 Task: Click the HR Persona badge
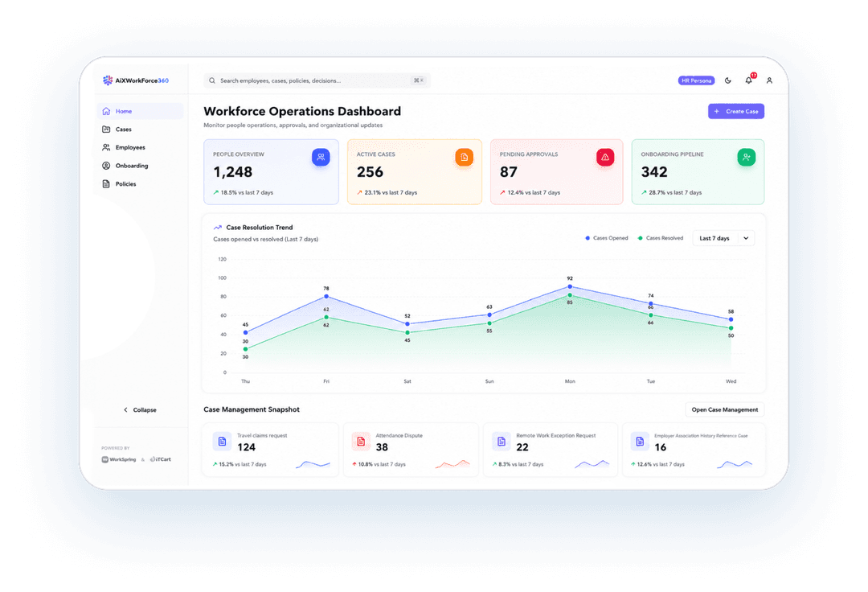(696, 80)
